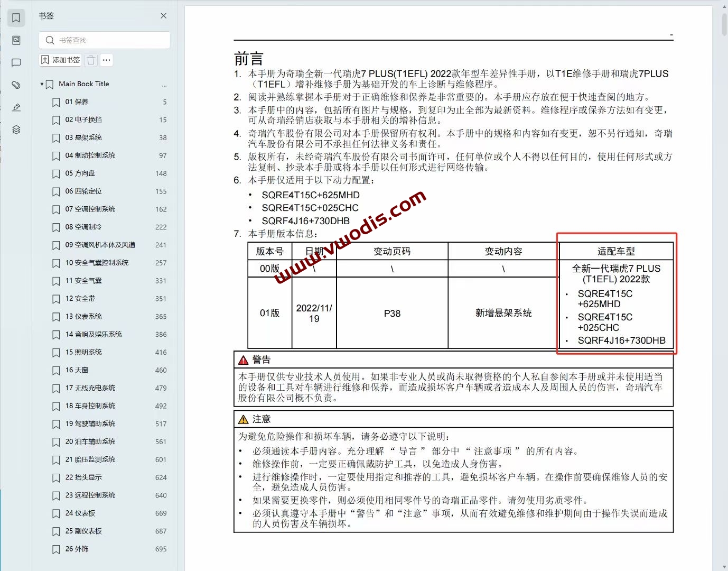728x571 pixels.
Task: Open the layers panel icon
Action: [x=16, y=130]
